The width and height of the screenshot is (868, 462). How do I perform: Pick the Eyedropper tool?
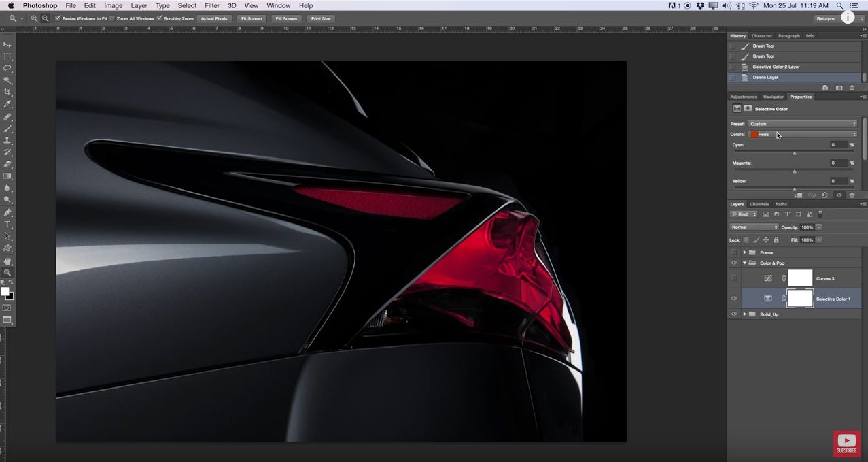tap(8, 103)
